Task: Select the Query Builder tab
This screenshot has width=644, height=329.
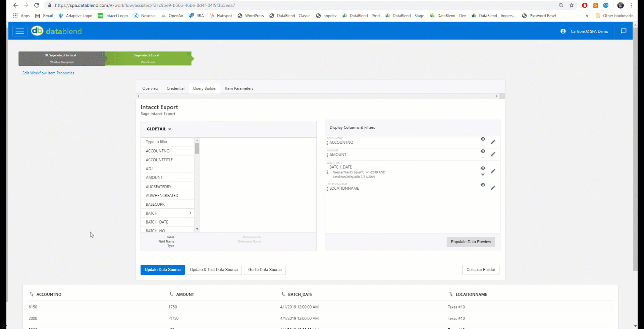Action: coord(205,88)
